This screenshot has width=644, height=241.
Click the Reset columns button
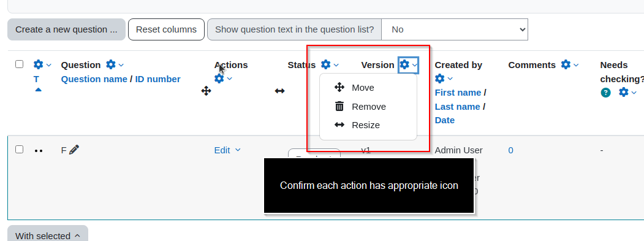point(166,29)
